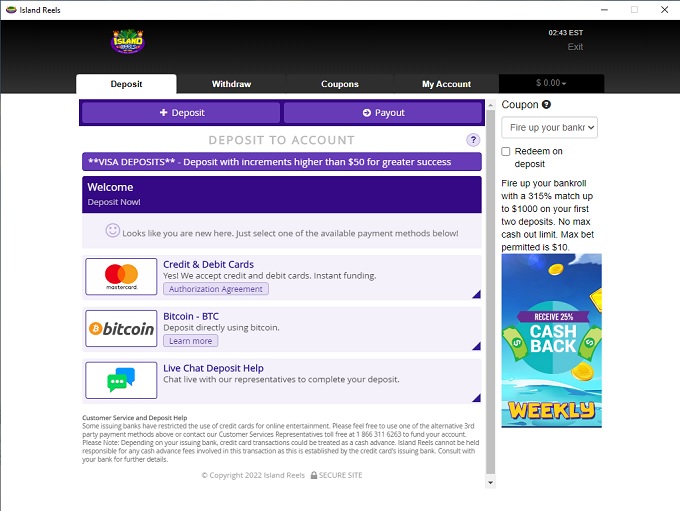The height and width of the screenshot is (511, 680).
Task: Click the Cash Back Weekly promo banner
Action: coord(551,341)
